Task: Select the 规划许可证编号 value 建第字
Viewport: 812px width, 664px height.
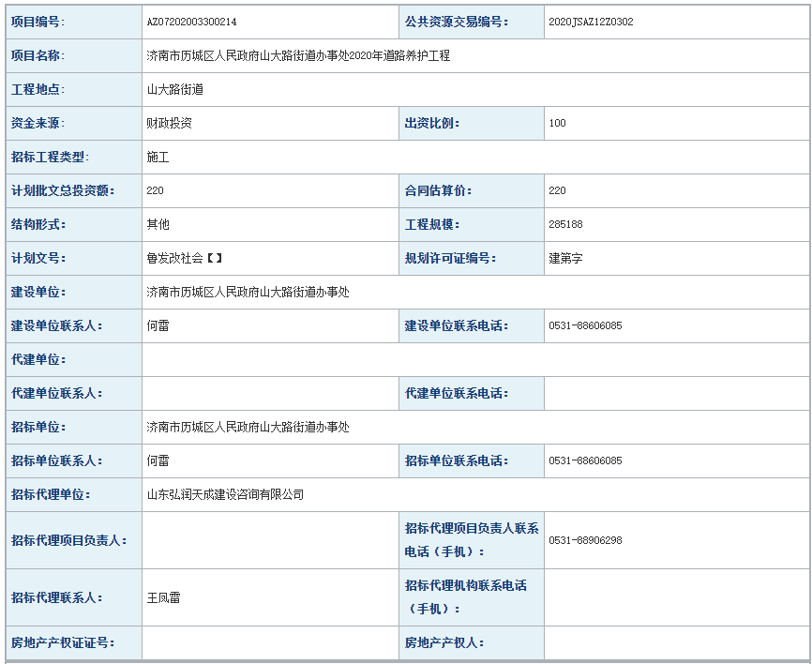Action: (565, 258)
